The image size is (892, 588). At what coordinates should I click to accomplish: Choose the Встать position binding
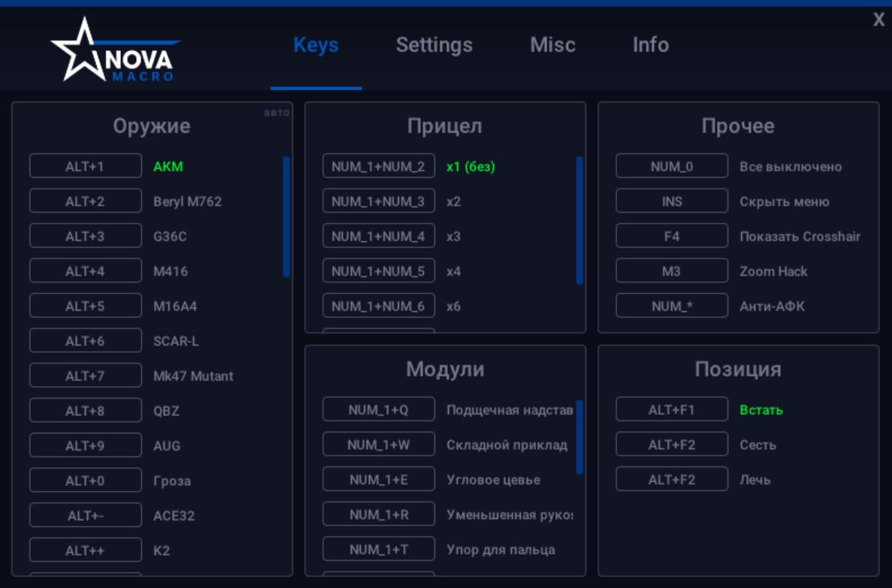coord(671,409)
